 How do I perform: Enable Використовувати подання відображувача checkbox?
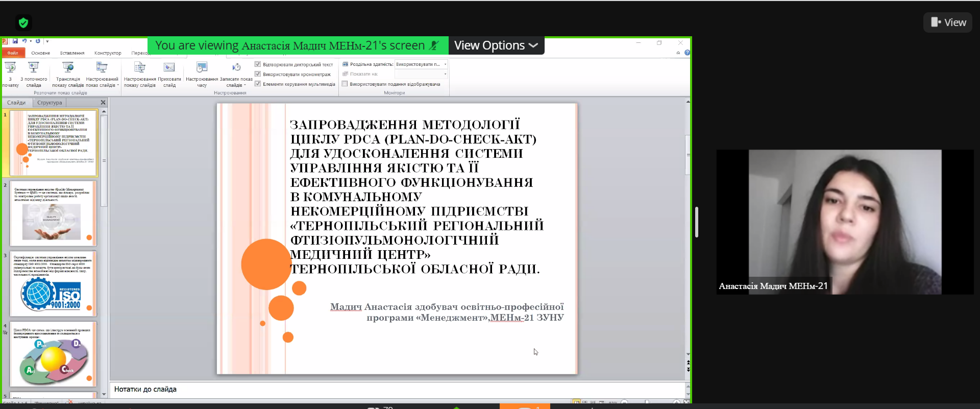[x=345, y=84]
